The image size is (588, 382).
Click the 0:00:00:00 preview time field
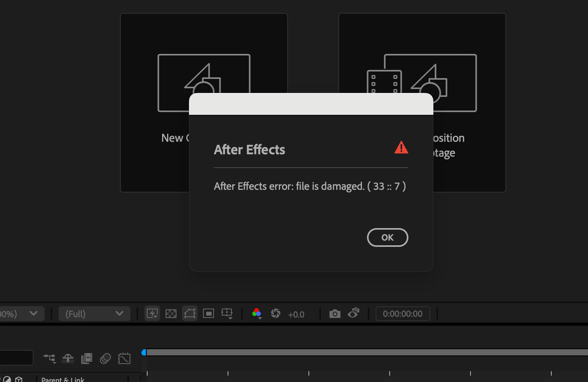(403, 314)
